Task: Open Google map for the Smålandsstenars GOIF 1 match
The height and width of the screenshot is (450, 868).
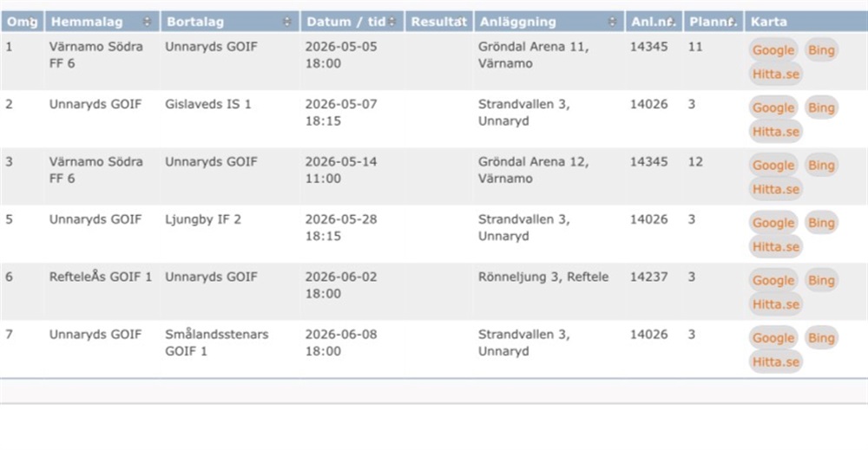Action: tap(773, 338)
